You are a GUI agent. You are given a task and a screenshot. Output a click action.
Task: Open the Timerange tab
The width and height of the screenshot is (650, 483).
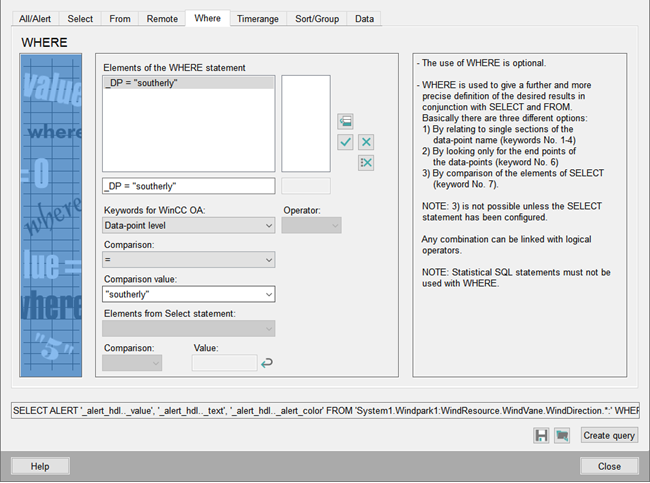pyautogui.click(x=258, y=19)
